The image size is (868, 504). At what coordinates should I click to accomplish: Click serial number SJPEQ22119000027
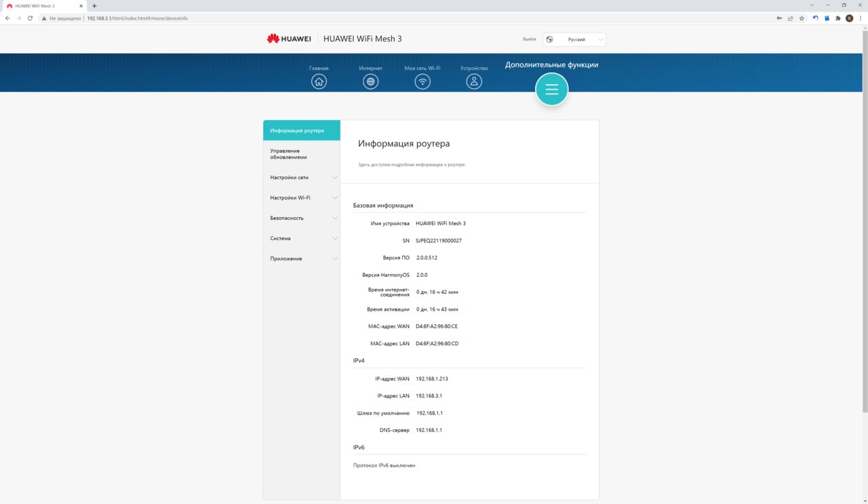point(439,241)
